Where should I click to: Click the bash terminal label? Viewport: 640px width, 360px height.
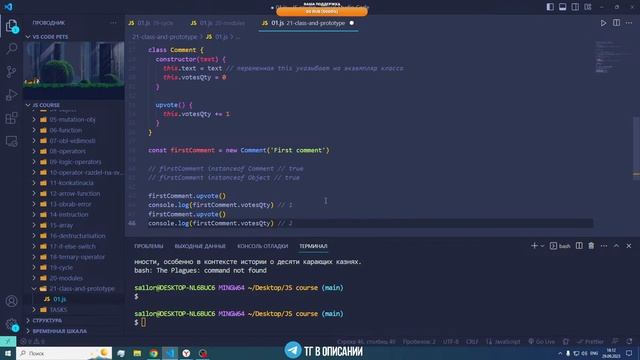point(560,246)
